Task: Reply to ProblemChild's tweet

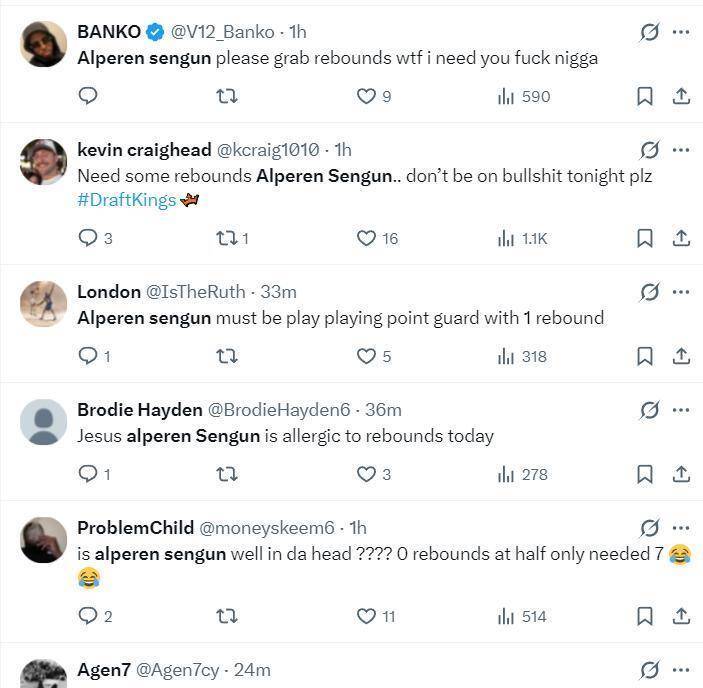Action: [88, 616]
